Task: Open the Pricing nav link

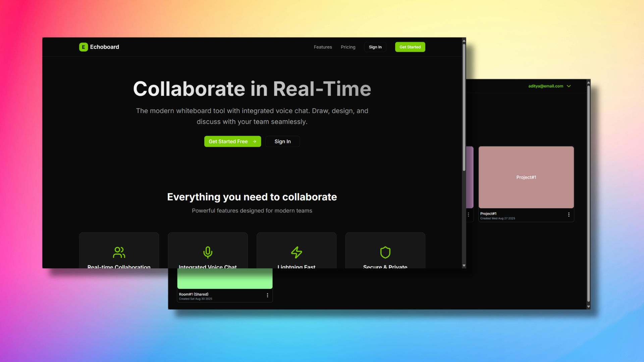Action: click(x=348, y=47)
